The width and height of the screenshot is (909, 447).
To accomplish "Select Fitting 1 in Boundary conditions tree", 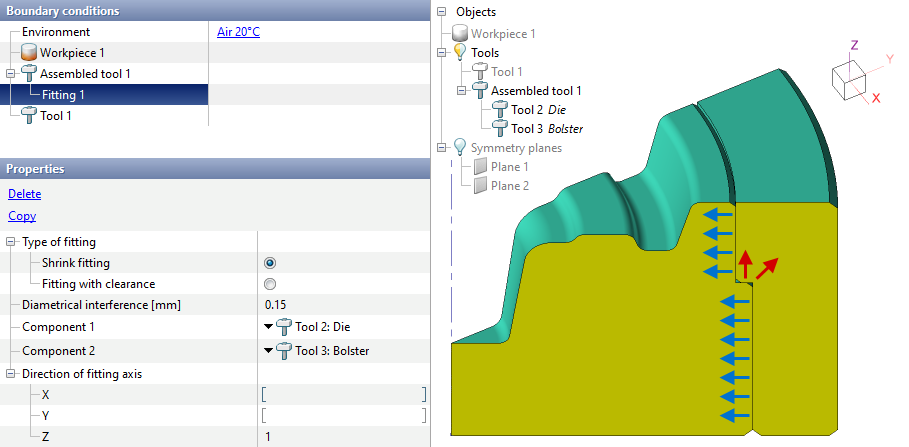I will 63,95.
